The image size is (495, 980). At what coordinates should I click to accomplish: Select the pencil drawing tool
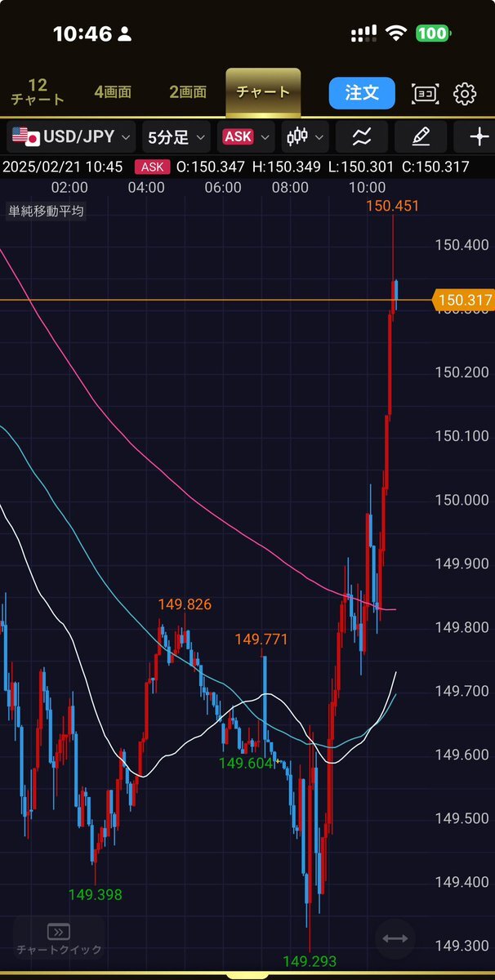[421, 136]
